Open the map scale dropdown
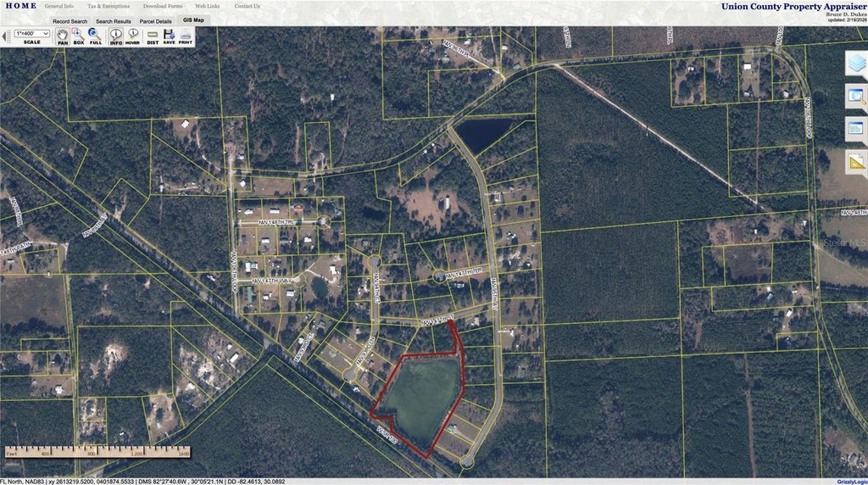 [32, 34]
